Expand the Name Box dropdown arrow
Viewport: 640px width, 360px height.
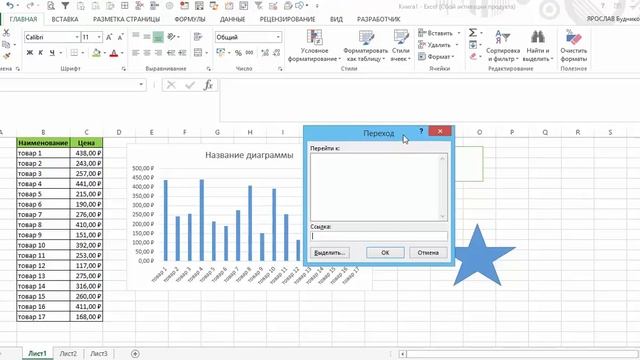coord(141,84)
